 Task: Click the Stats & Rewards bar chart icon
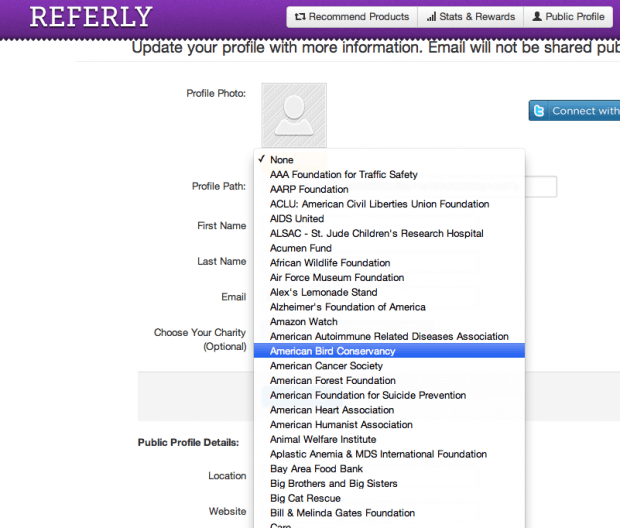[x=431, y=17]
